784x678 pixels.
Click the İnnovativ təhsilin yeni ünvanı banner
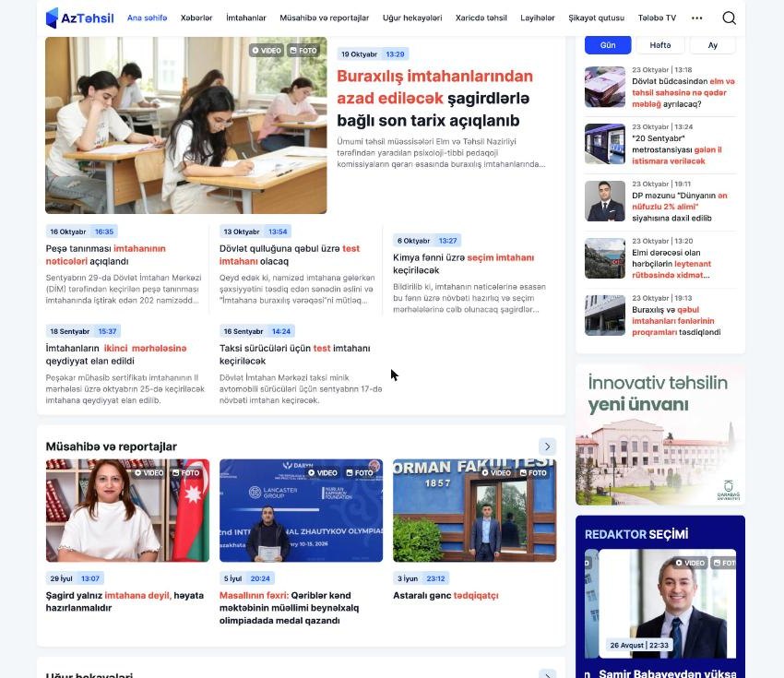tap(660, 434)
